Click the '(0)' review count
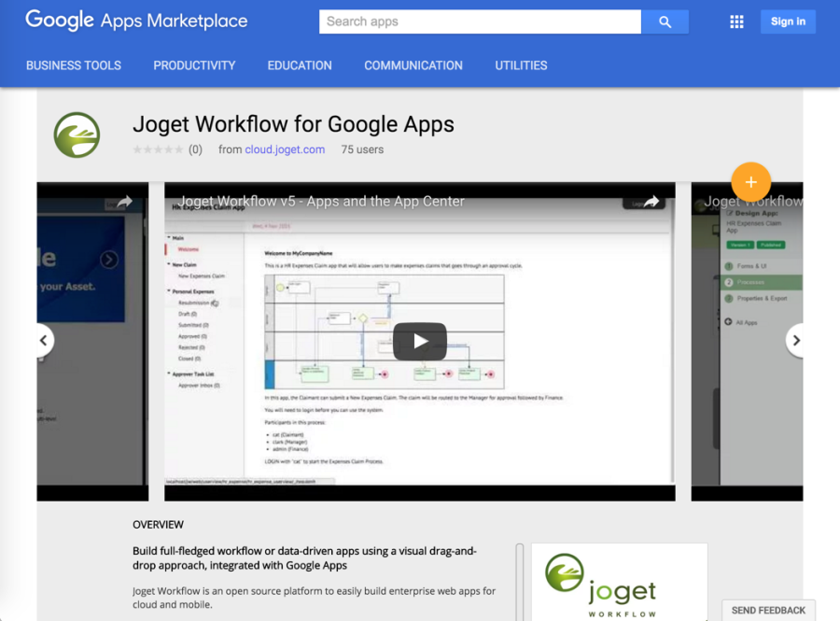The height and width of the screenshot is (621, 840). pyautogui.click(x=195, y=149)
